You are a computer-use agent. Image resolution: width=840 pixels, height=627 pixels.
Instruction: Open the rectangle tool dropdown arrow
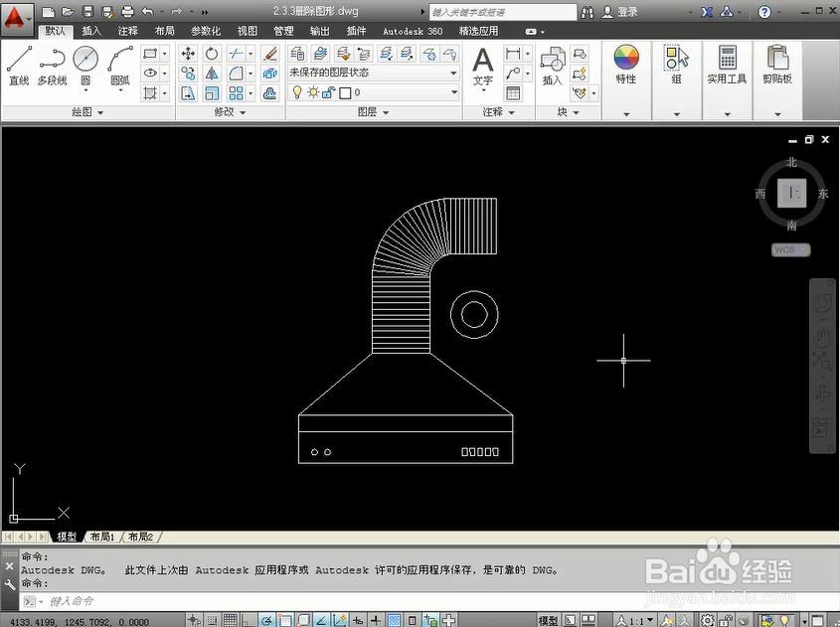click(x=164, y=54)
